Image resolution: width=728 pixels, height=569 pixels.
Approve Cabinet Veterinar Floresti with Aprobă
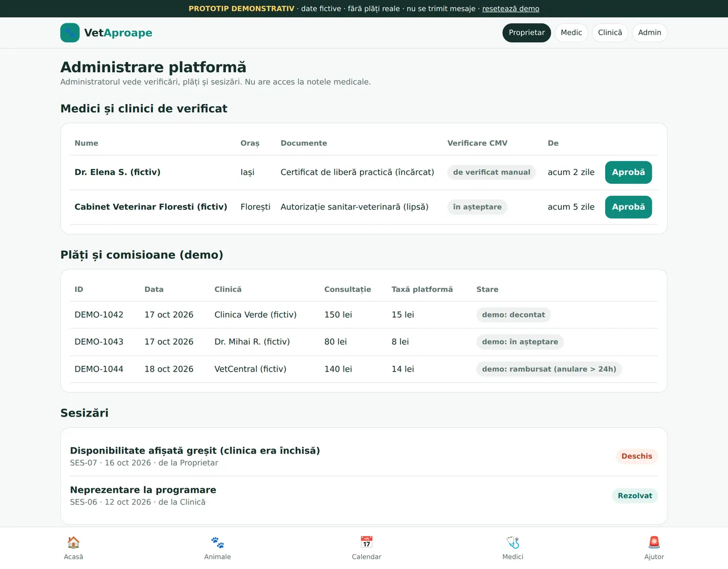click(628, 207)
